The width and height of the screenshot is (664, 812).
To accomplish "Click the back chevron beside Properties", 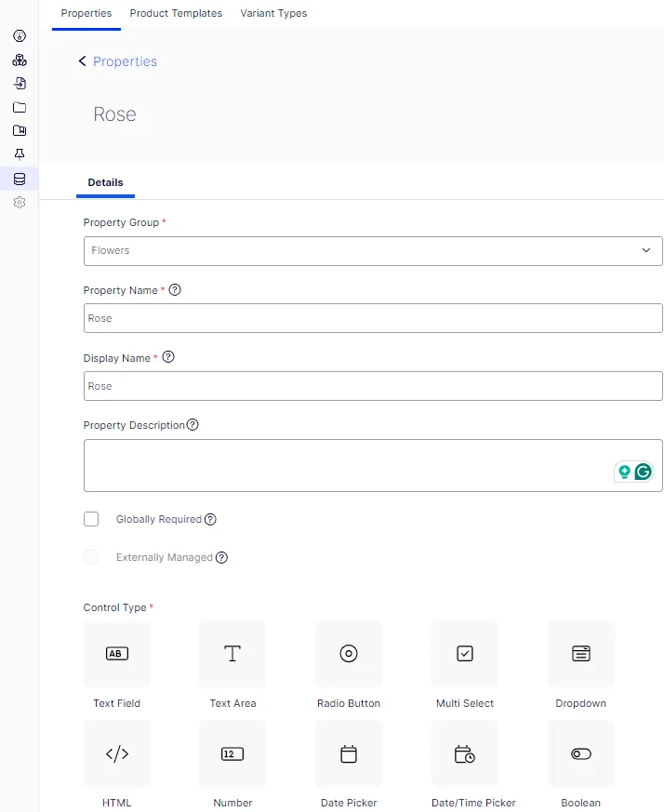I will [x=82, y=61].
